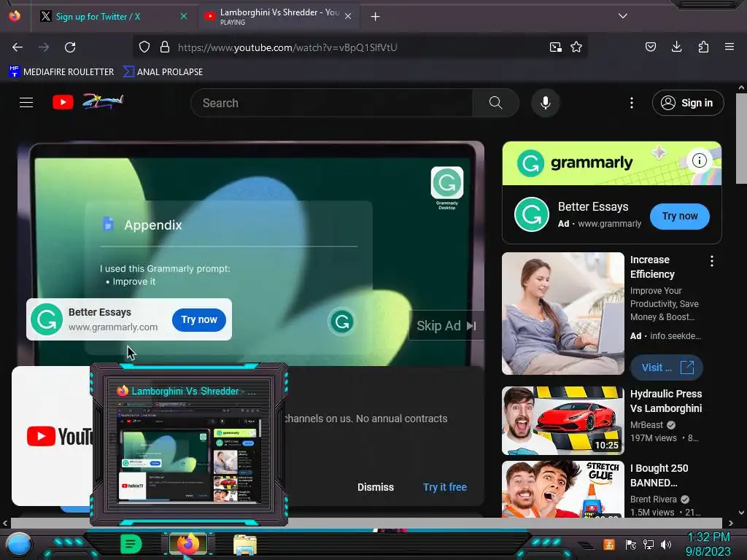Click Try now in sidebar Grammarly ad
This screenshot has width=747, height=560.
(680, 216)
